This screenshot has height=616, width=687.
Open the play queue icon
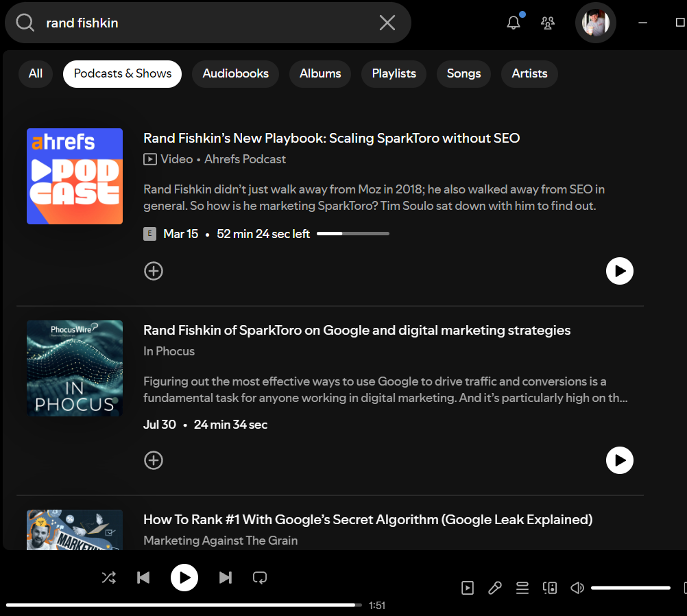[x=522, y=588]
